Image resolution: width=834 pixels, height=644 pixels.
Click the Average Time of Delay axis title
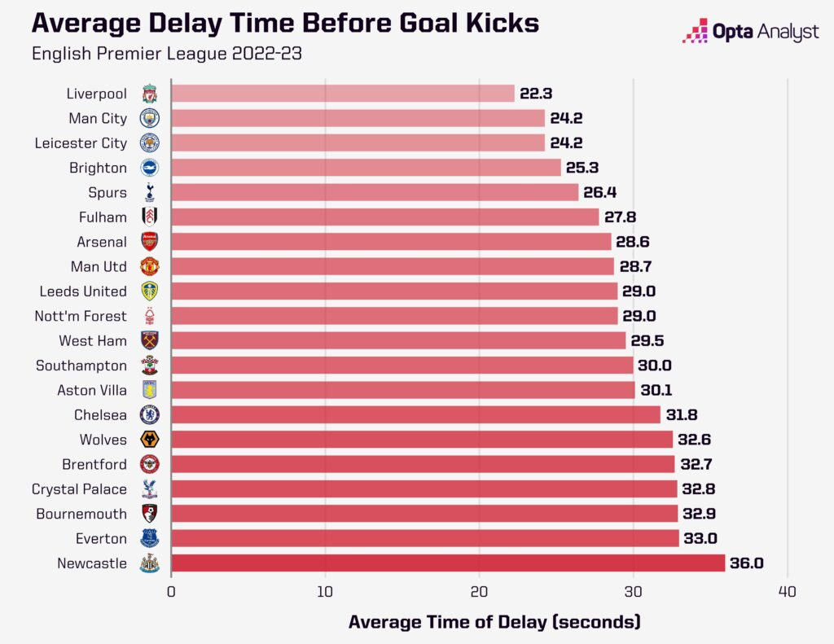tap(494, 622)
